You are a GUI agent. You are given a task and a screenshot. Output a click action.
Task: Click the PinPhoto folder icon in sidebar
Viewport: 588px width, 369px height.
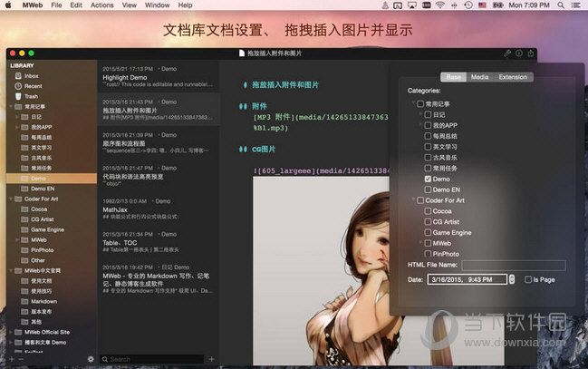click(x=24, y=250)
